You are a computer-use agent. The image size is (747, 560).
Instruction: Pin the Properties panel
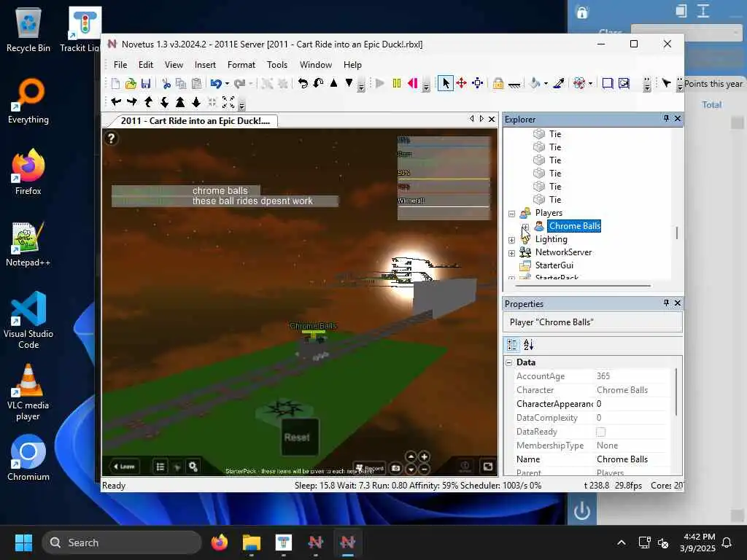[666, 303]
